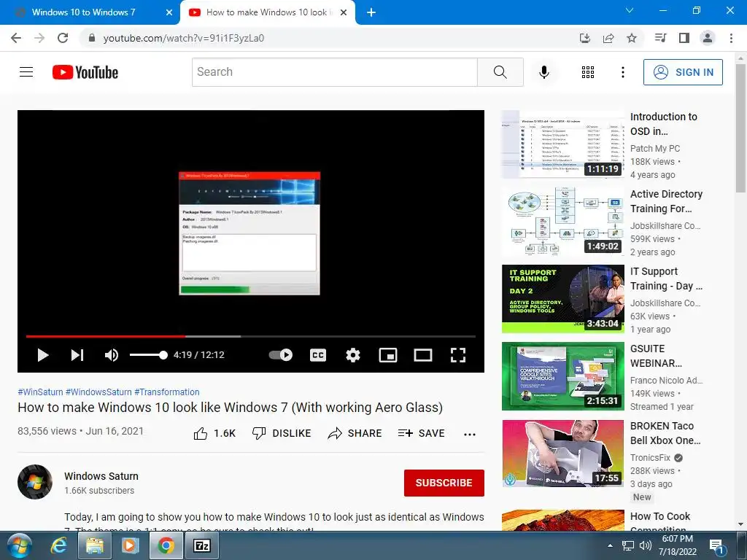Open the system volume tray icon
This screenshot has height=560, width=747.
click(x=646, y=545)
